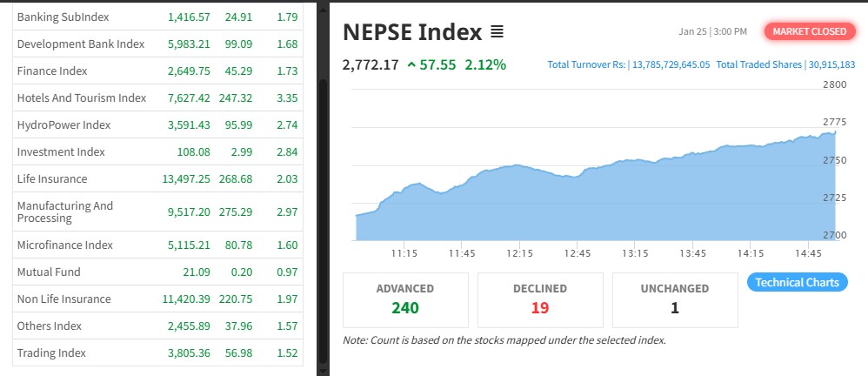Select Manufacturing And Processing index
Screen dimensions: 868x376
[65, 211]
